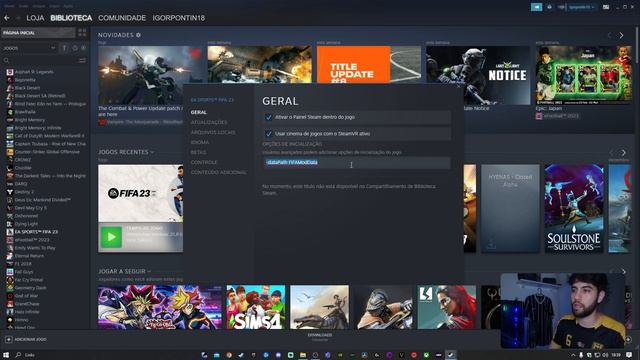Close the FIFA 23 properties dialog
Viewport: 640px width, 360px height.
458,86
